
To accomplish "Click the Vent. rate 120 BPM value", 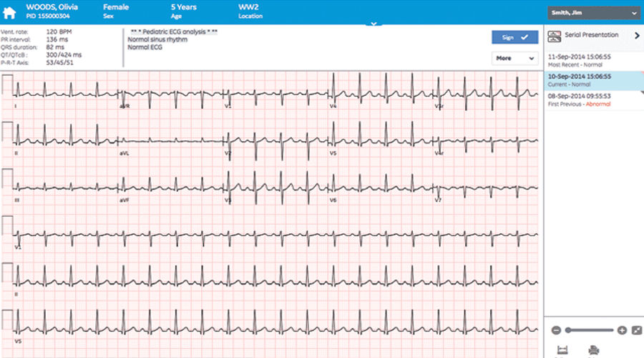I will [x=59, y=32].
